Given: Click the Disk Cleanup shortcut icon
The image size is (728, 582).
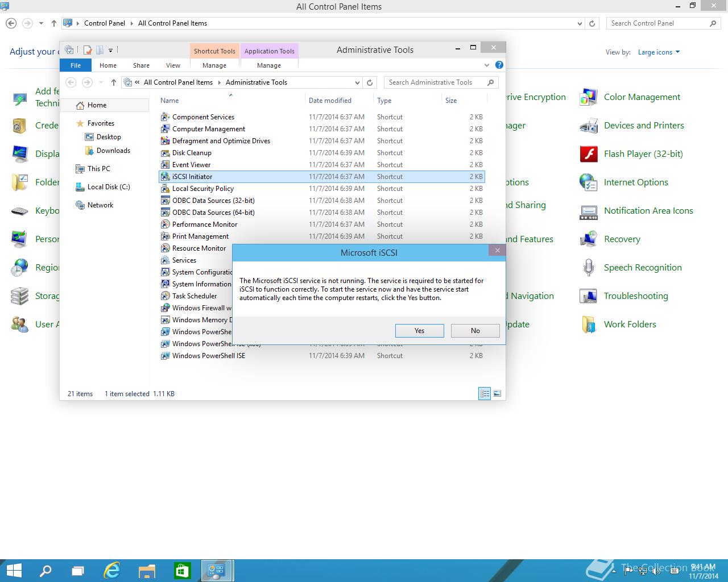Looking at the screenshot, I should [x=165, y=153].
